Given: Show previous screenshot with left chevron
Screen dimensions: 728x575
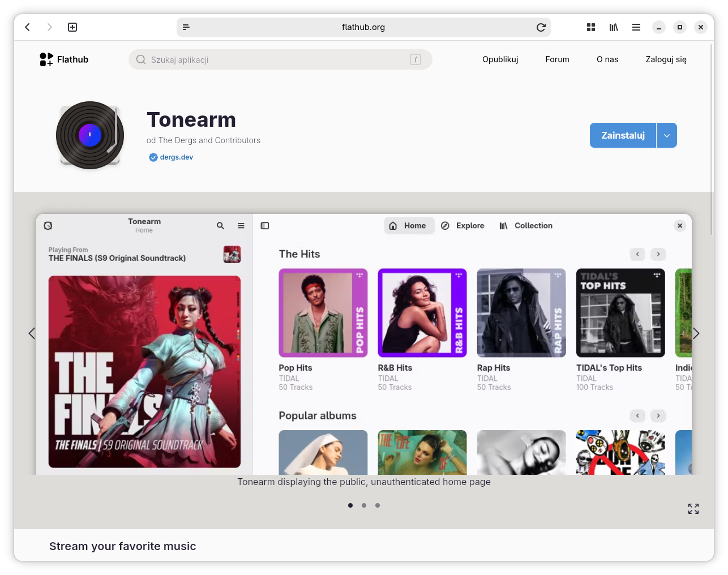Looking at the screenshot, I should [x=32, y=333].
